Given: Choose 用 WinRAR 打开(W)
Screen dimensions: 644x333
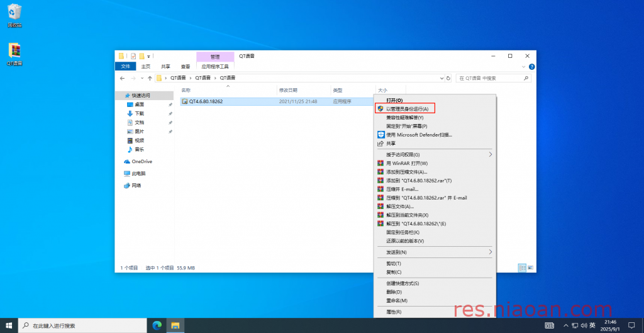Looking at the screenshot, I should tap(435, 163).
